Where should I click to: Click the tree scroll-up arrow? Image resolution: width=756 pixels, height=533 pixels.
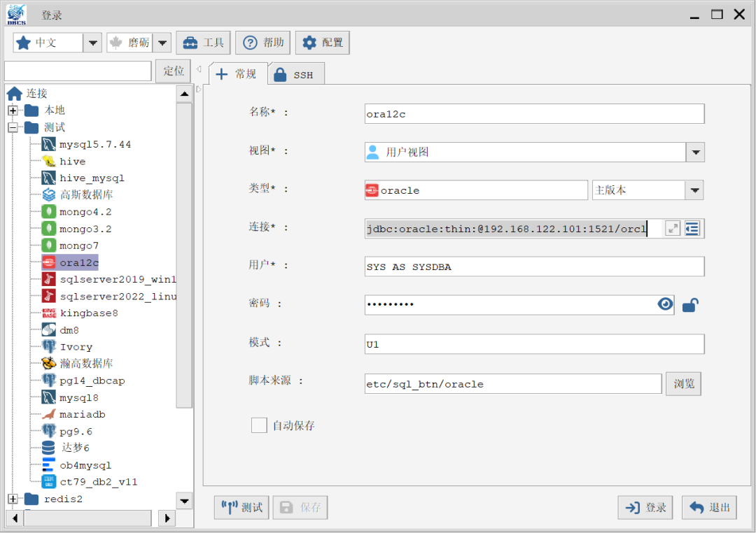(184, 94)
